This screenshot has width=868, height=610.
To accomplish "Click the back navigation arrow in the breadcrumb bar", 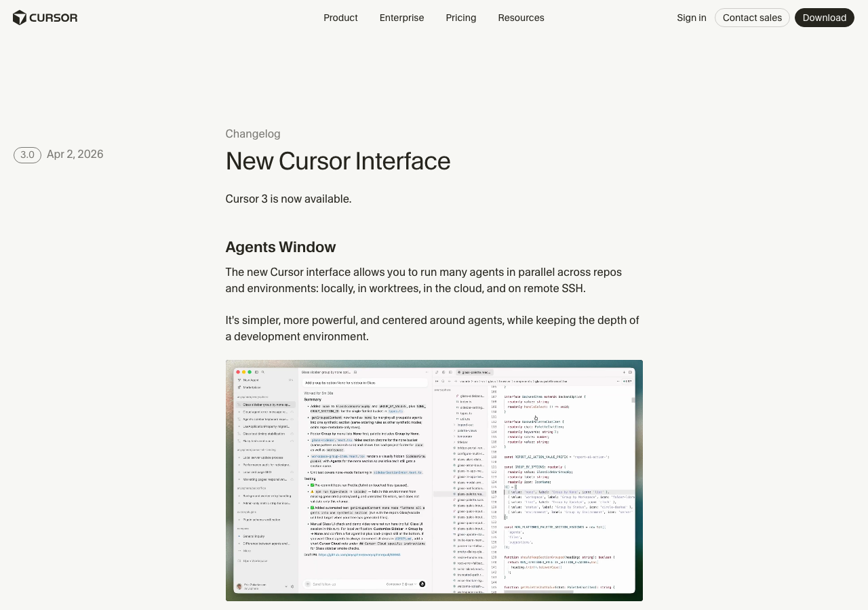I will 450,381.
